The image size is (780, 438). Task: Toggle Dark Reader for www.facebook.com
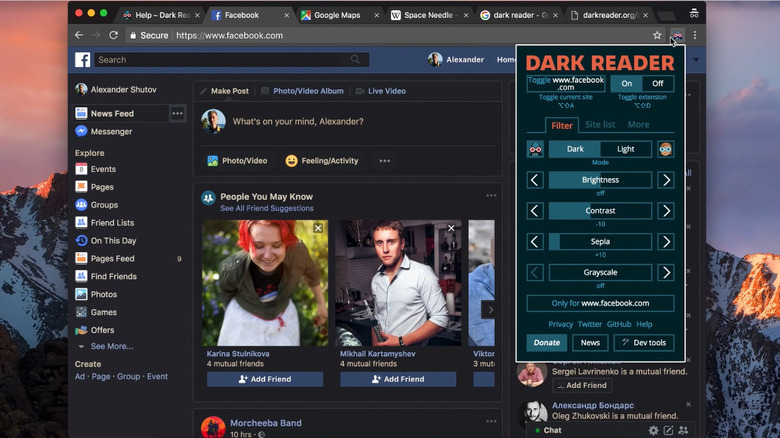click(x=565, y=84)
